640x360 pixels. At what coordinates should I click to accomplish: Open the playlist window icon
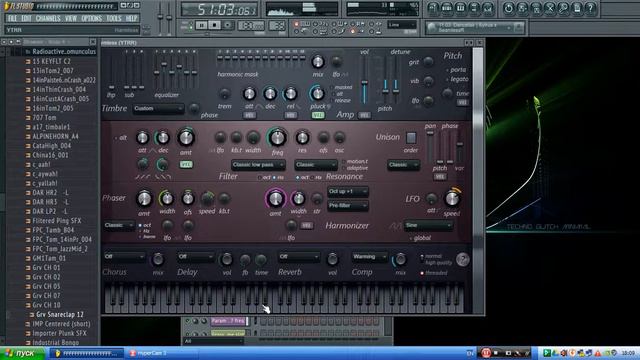pyautogui.click(x=433, y=8)
